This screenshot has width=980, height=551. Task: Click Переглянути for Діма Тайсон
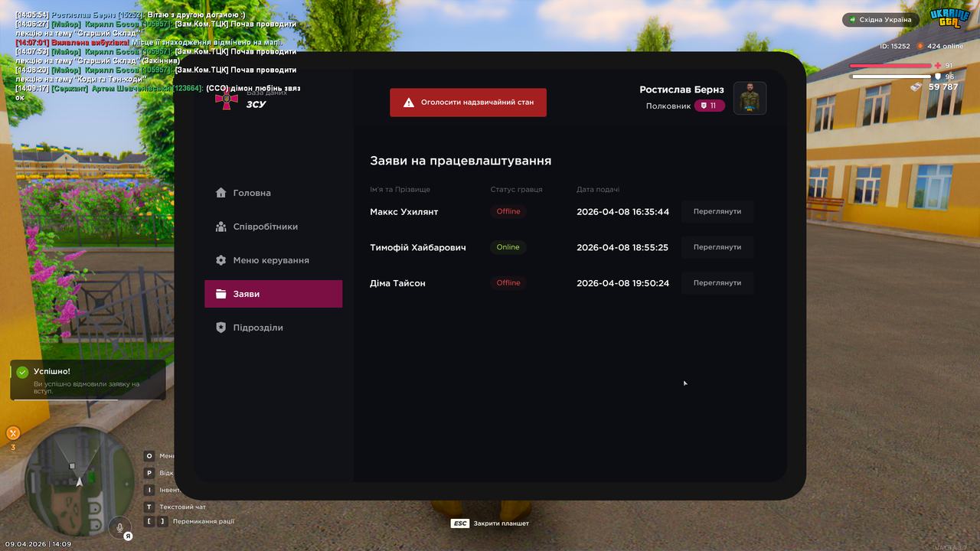(x=717, y=283)
